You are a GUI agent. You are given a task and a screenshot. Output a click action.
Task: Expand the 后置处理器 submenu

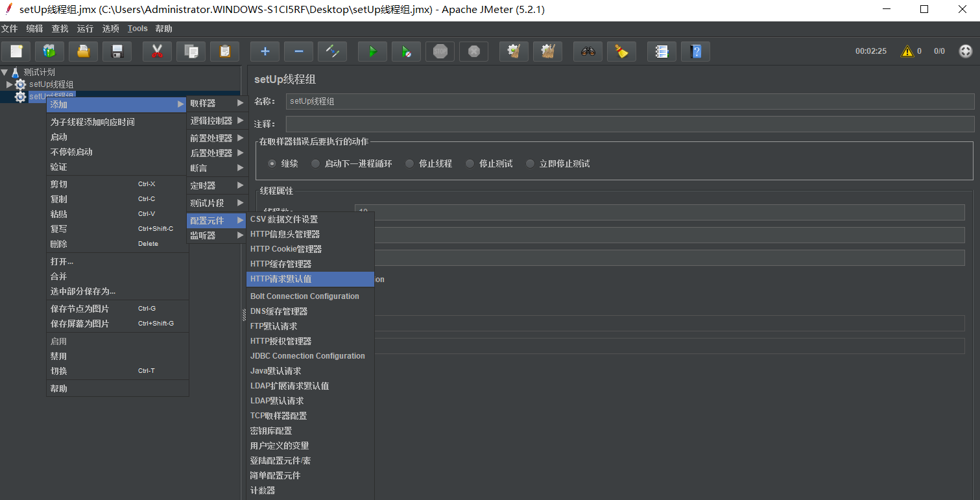(217, 153)
